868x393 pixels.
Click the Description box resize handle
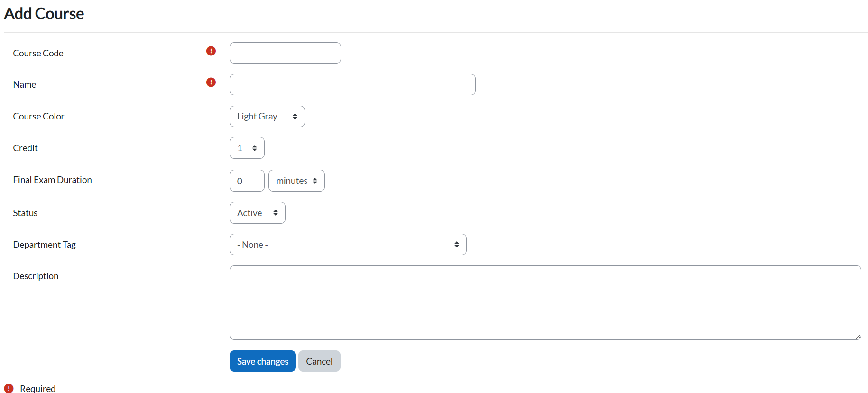coord(858,337)
